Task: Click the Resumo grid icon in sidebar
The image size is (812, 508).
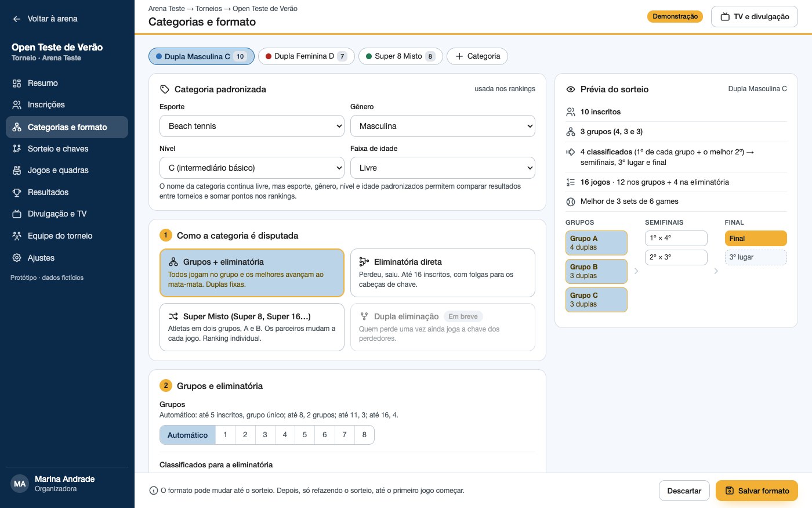Action: click(x=17, y=84)
